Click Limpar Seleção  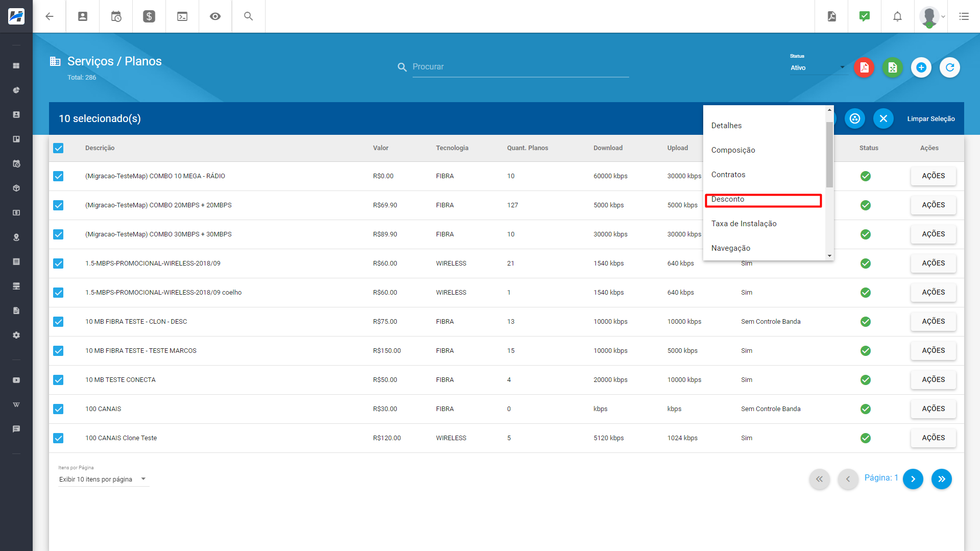[x=930, y=118]
